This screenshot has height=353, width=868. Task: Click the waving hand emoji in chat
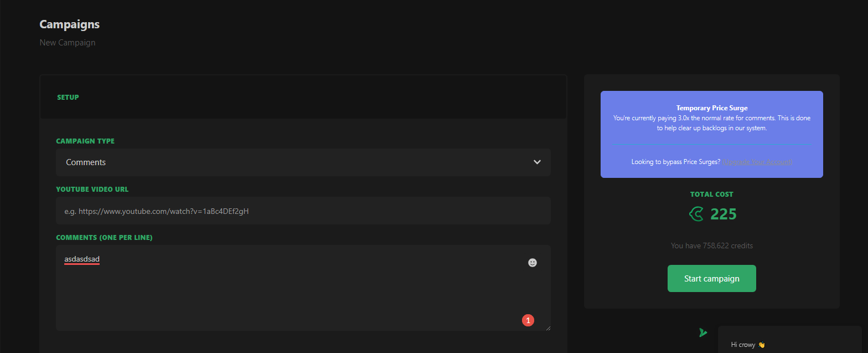[761, 345]
